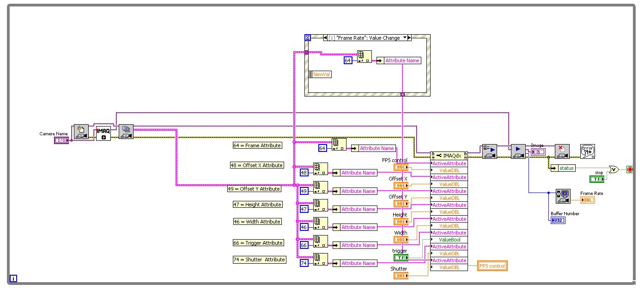This screenshot has height=296, width=644.
Task: Go to previous event case using left arrow
Action: click(x=325, y=38)
